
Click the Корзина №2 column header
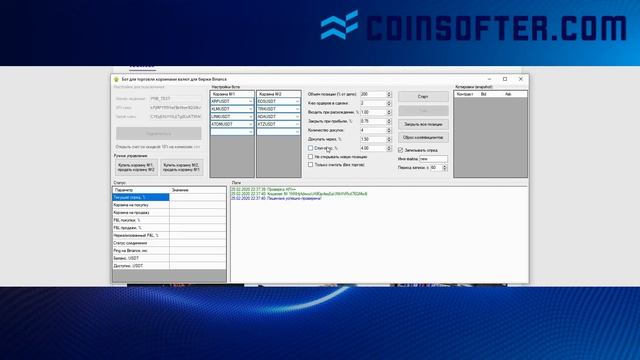tap(278, 94)
